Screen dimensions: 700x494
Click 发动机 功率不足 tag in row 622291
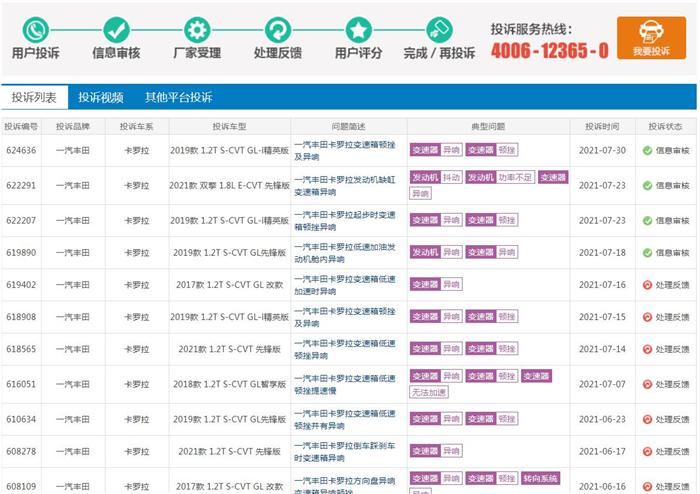pyautogui.click(x=500, y=177)
